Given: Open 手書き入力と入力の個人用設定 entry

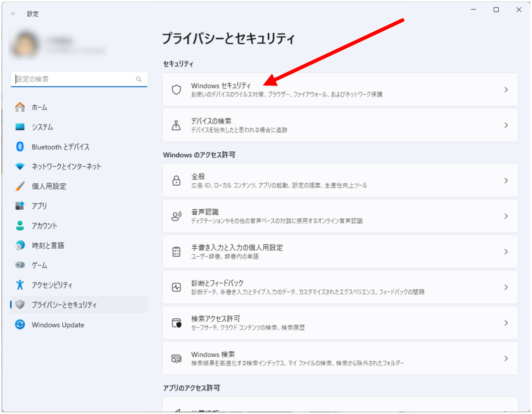Looking at the screenshot, I should click(237, 248).
